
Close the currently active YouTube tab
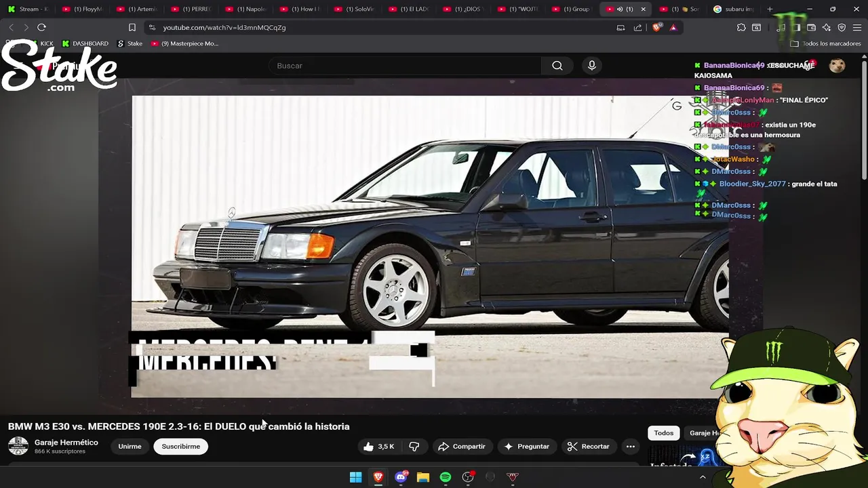(x=643, y=9)
